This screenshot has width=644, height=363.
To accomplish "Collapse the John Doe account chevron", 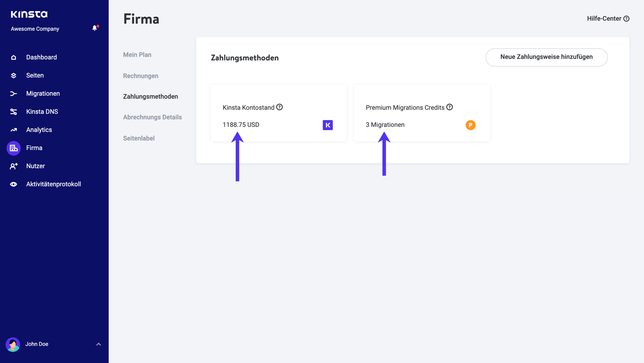I will click(98, 344).
